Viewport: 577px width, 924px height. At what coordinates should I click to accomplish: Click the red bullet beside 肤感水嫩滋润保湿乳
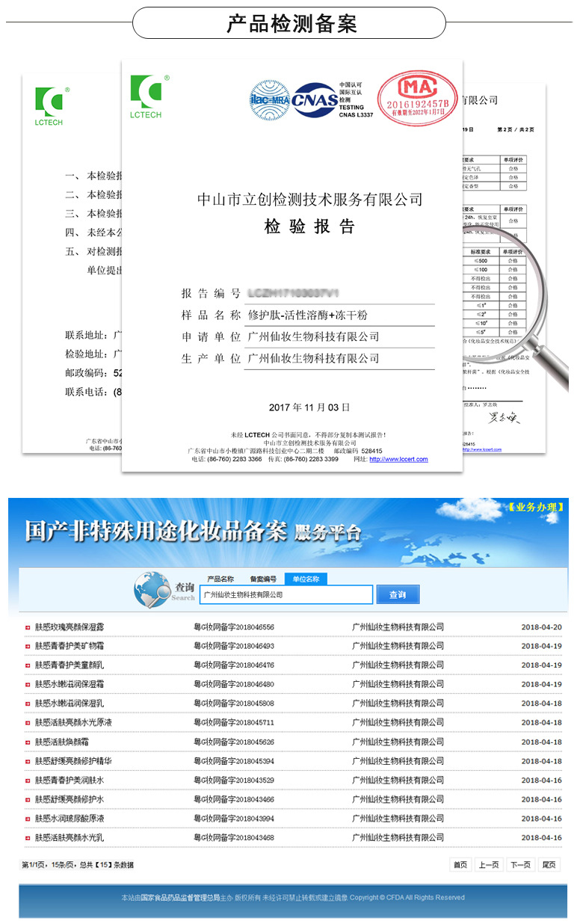tap(28, 703)
